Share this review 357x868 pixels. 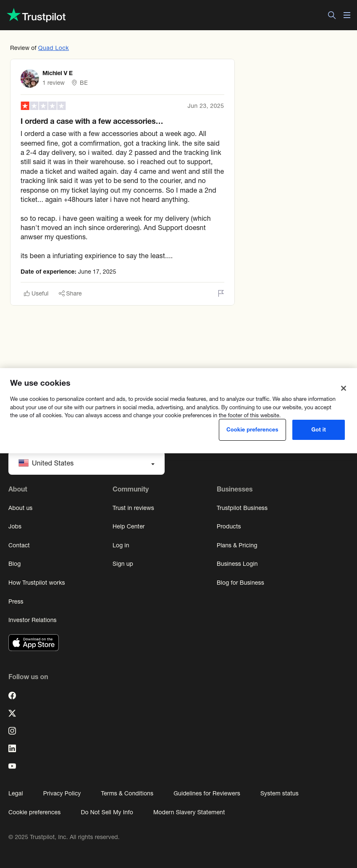70,293
